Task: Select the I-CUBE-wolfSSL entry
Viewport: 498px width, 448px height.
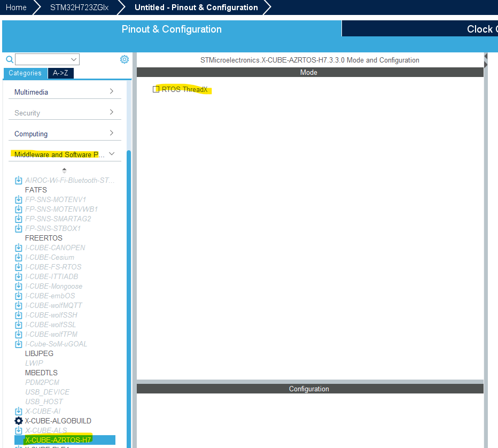Action: 51,325
